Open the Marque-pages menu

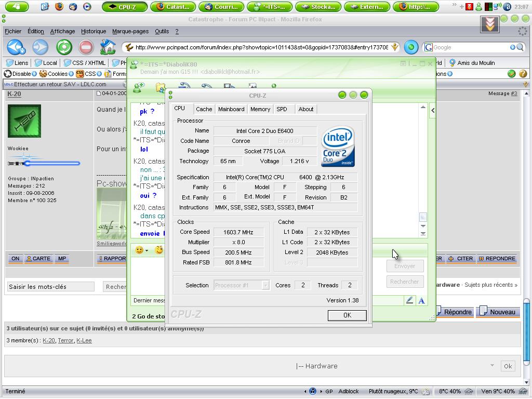pyautogui.click(x=130, y=31)
